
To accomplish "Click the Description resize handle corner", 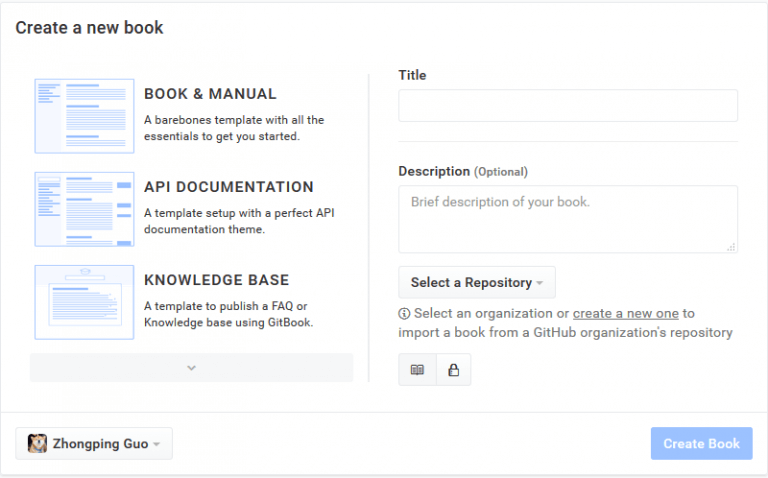I will pos(731,247).
